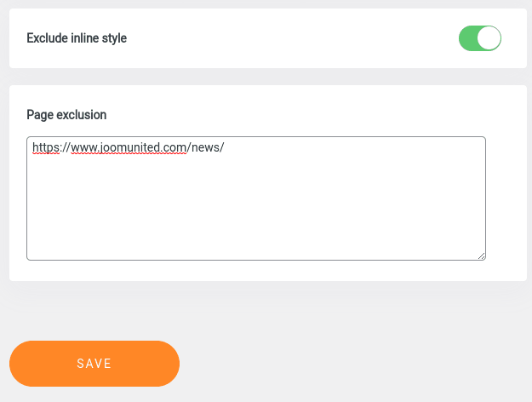Click the word news in URL
The height and width of the screenshot is (402, 532).
[x=205, y=147]
